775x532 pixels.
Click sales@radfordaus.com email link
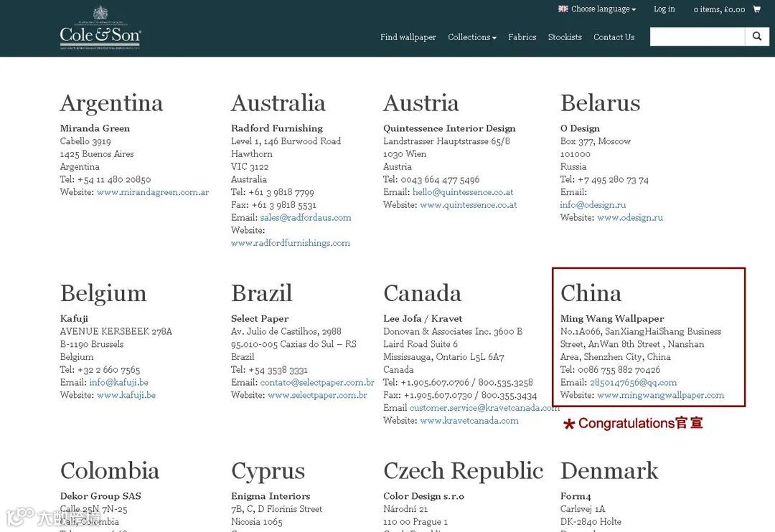pyautogui.click(x=306, y=218)
